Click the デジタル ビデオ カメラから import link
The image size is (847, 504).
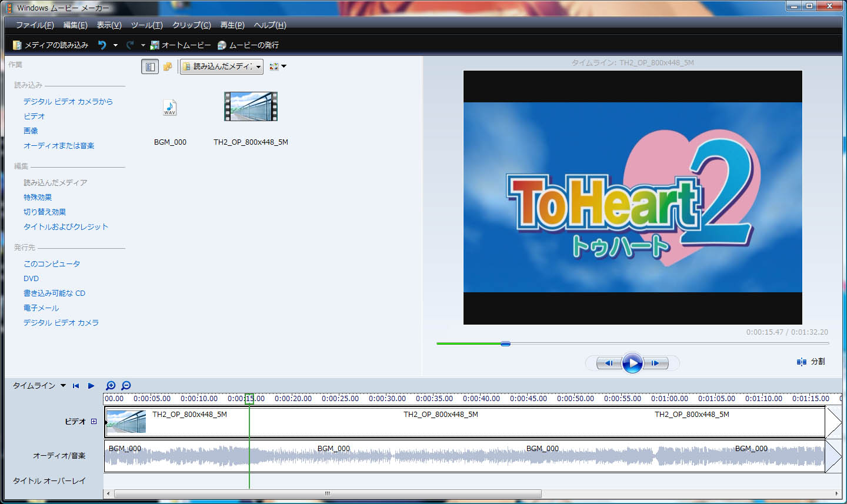pos(68,101)
